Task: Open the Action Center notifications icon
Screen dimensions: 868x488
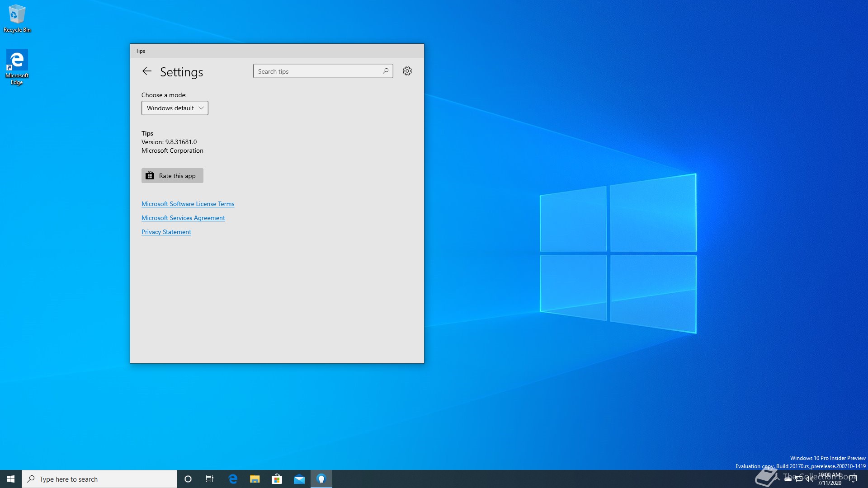Action: click(x=853, y=479)
